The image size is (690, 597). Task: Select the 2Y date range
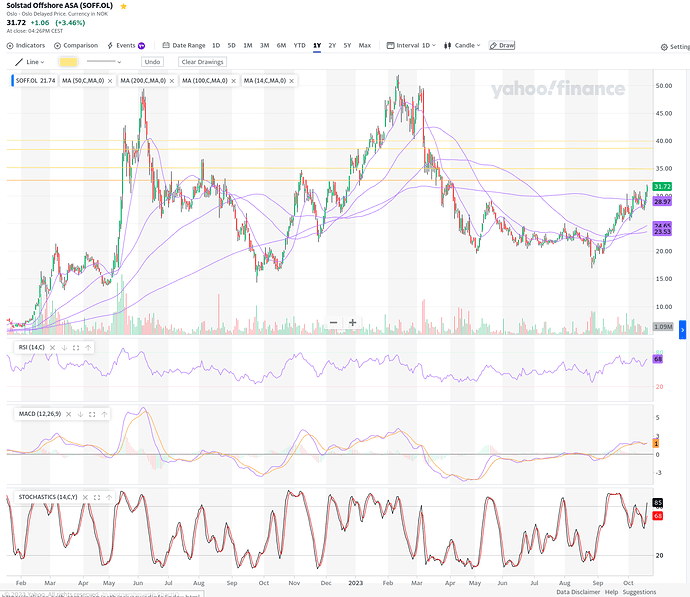pos(332,45)
